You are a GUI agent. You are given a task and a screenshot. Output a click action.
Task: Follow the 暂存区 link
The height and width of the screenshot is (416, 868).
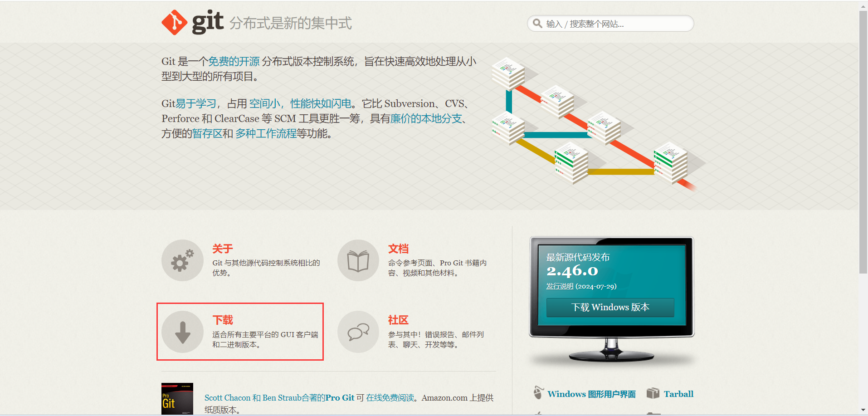pyautogui.click(x=207, y=134)
